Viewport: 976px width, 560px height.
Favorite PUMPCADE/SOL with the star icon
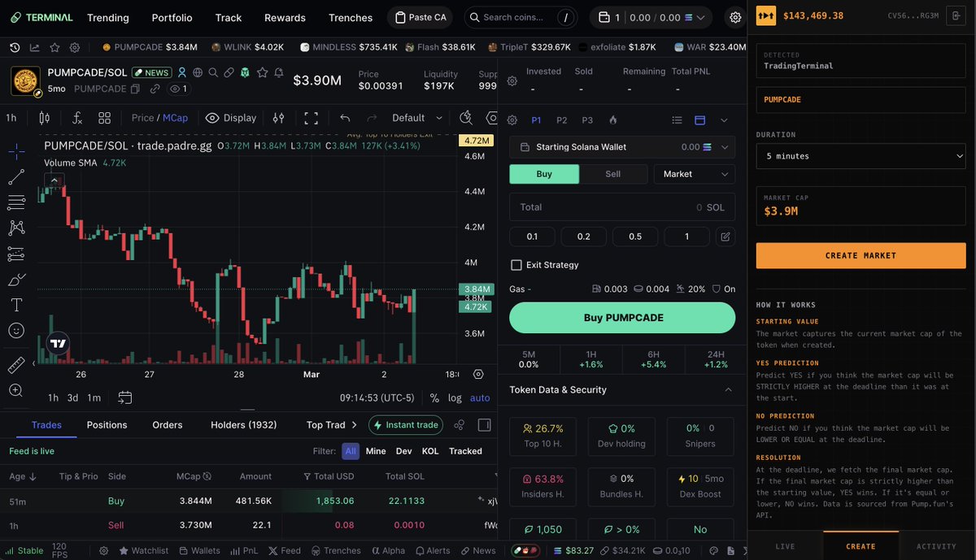262,72
